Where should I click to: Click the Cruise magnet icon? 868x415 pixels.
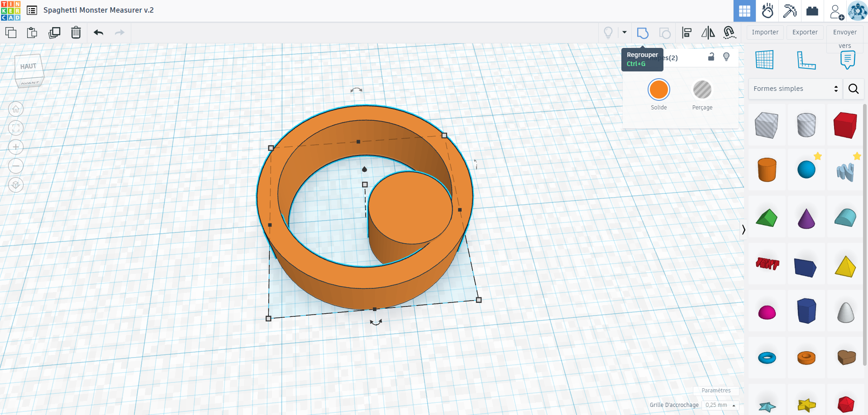coord(729,33)
